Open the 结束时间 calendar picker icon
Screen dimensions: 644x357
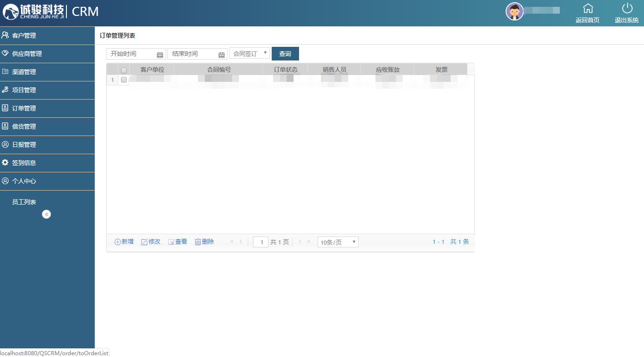(x=222, y=55)
